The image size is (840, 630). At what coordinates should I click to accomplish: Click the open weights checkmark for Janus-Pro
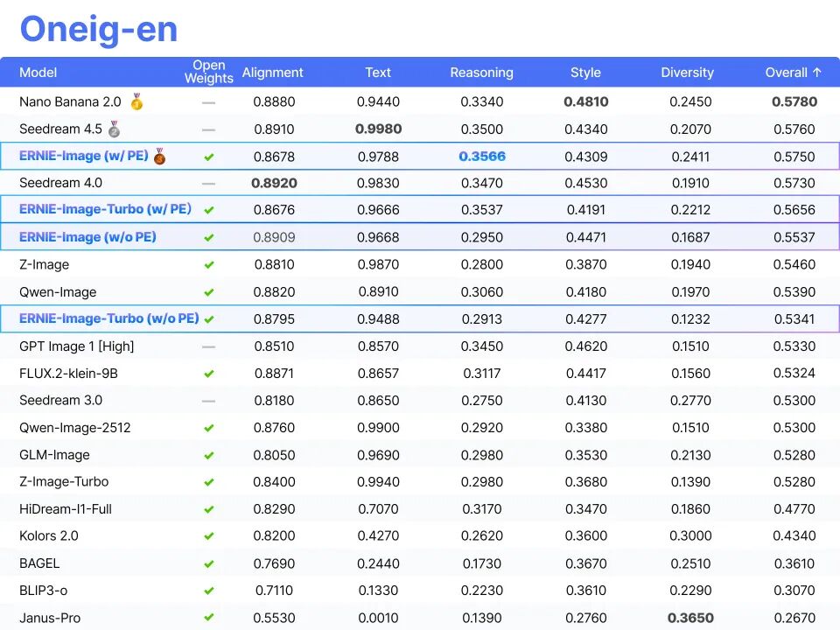tap(208, 618)
